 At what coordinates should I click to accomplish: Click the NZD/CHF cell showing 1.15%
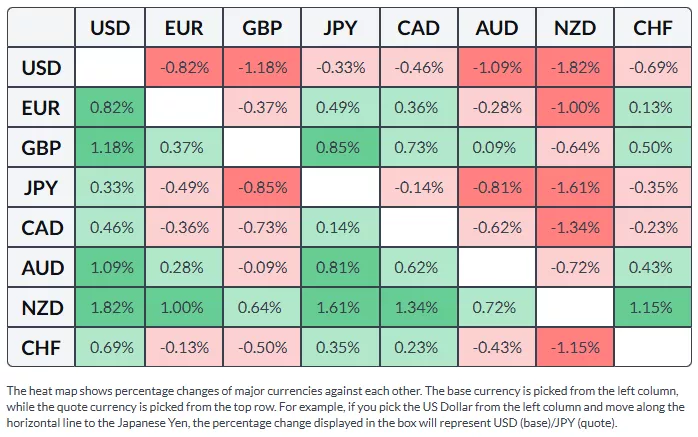(652, 308)
